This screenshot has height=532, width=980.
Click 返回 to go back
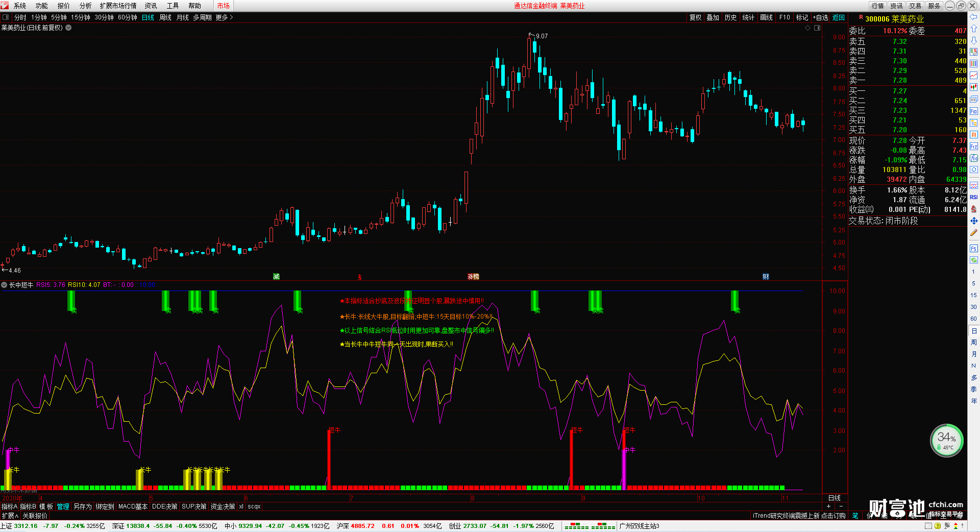click(839, 17)
